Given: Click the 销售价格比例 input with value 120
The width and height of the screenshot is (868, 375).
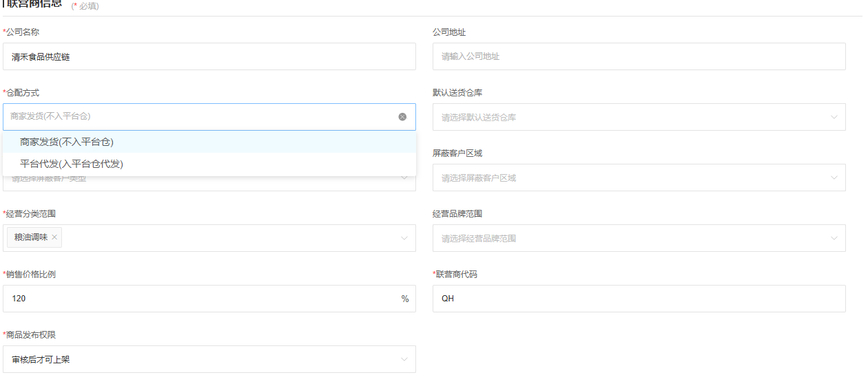Looking at the screenshot, I should (209, 299).
